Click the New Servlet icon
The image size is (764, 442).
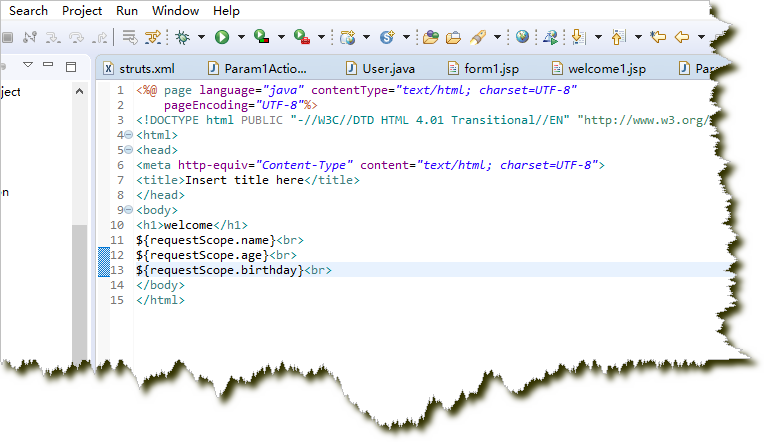pos(387,37)
